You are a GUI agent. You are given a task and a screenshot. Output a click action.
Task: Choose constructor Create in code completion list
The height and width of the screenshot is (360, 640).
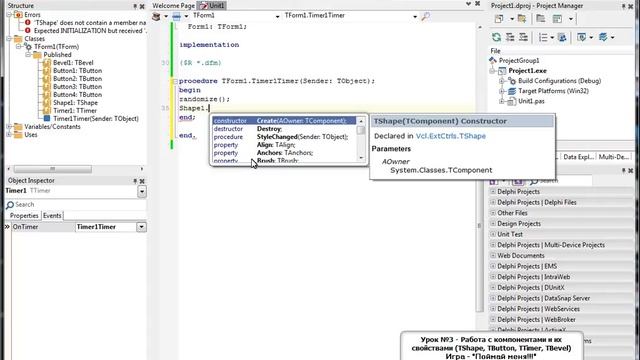(284, 121)
